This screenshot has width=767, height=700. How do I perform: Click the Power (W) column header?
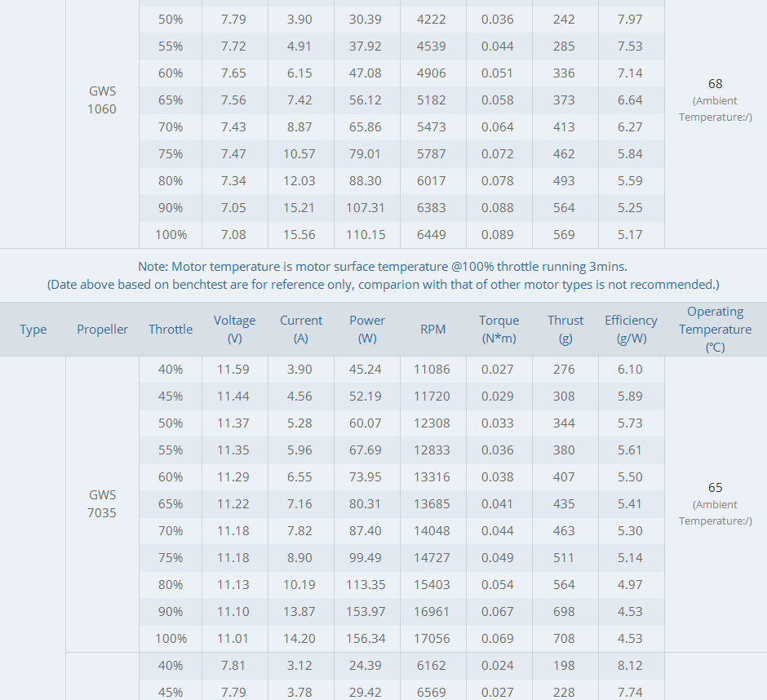tap(366, 329)
